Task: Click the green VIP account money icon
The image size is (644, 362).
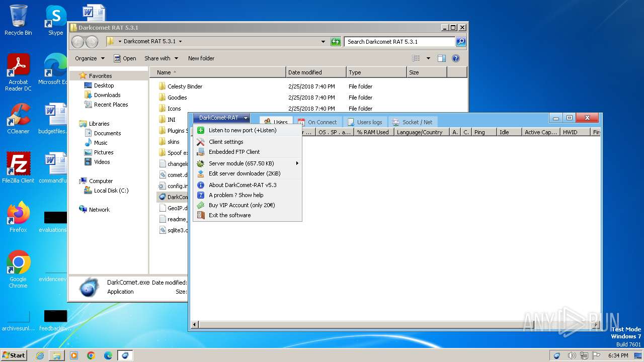Action: (201, 205)
